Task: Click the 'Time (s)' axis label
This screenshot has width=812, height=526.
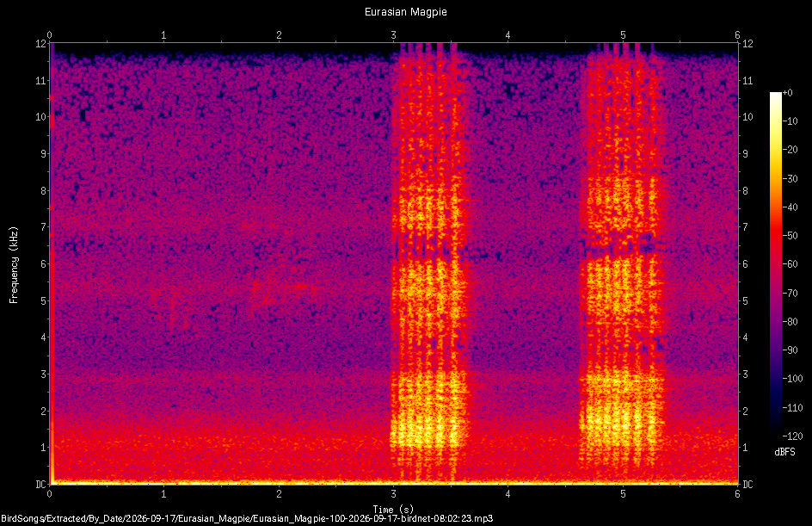Action: pyautogui.click(x=393, y=510)
